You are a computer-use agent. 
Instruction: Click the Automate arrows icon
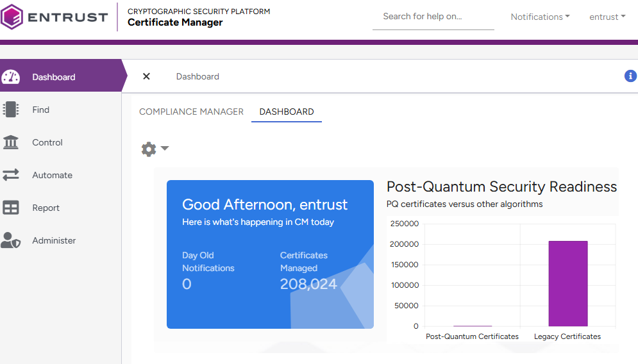(11, 175)
